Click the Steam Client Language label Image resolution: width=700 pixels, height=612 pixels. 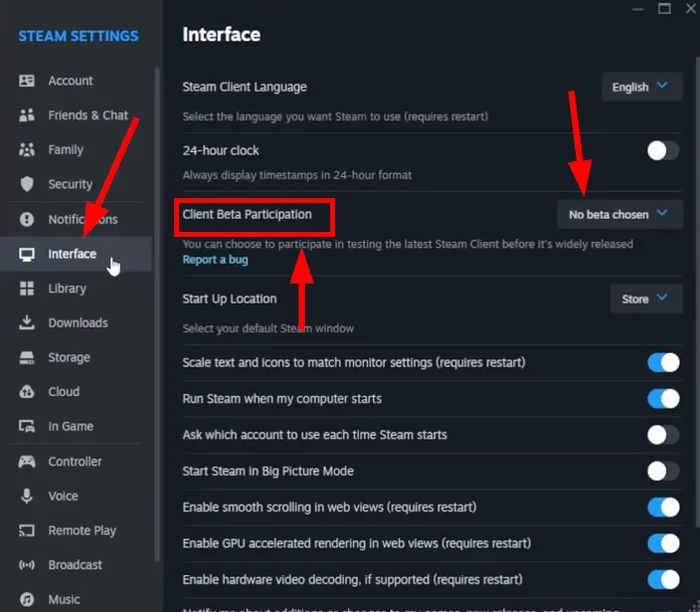245,88
